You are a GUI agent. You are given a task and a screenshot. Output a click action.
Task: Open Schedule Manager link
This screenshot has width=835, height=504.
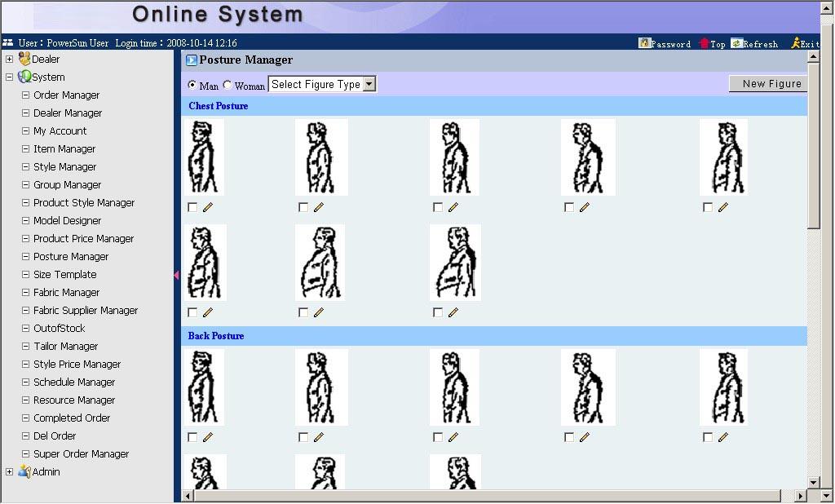coord(74,382)
